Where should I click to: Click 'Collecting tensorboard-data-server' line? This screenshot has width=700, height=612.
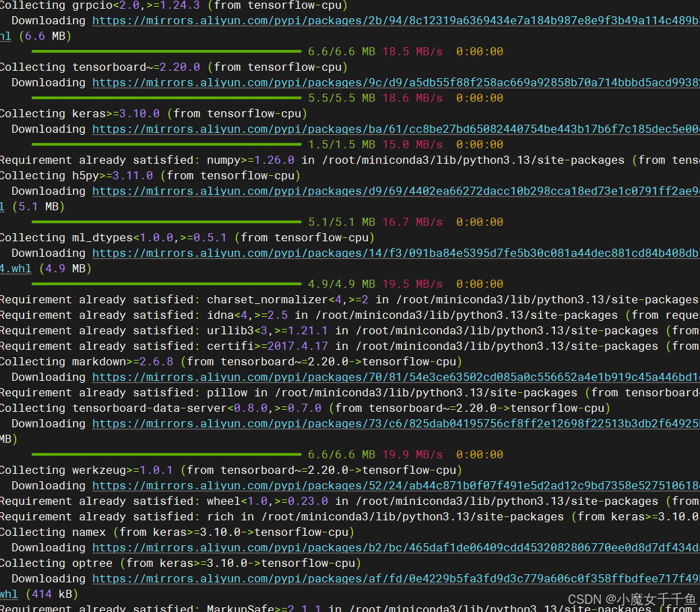click(305, 408)
